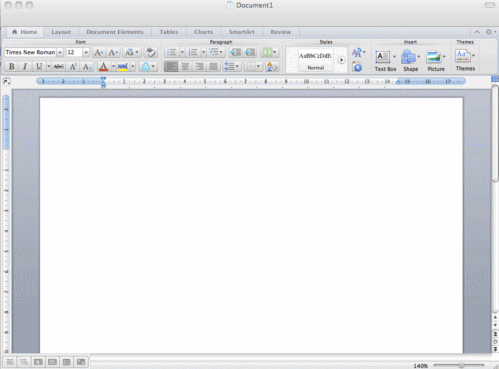This screenshot has width=499, height=369.
Task: Open the Charts tab
Action: pyautogui.click(x=203, y=32)
